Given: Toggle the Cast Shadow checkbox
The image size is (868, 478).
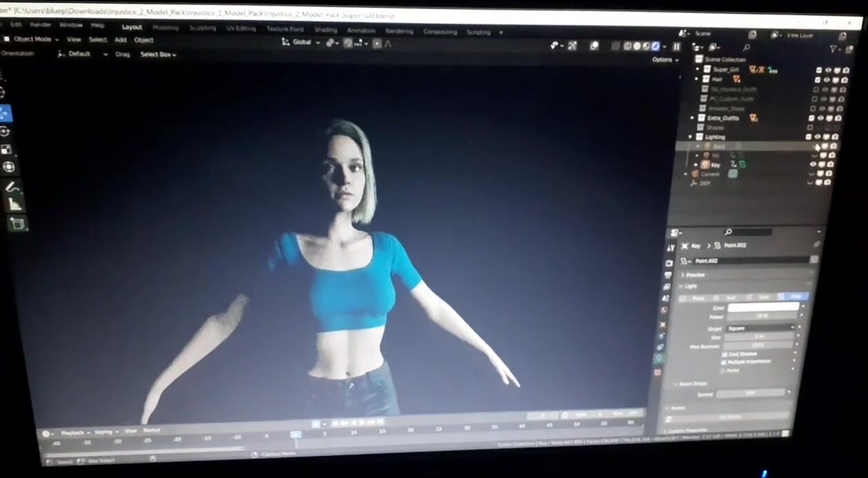Looking at the screenshot, I should (x=724, y=354).
